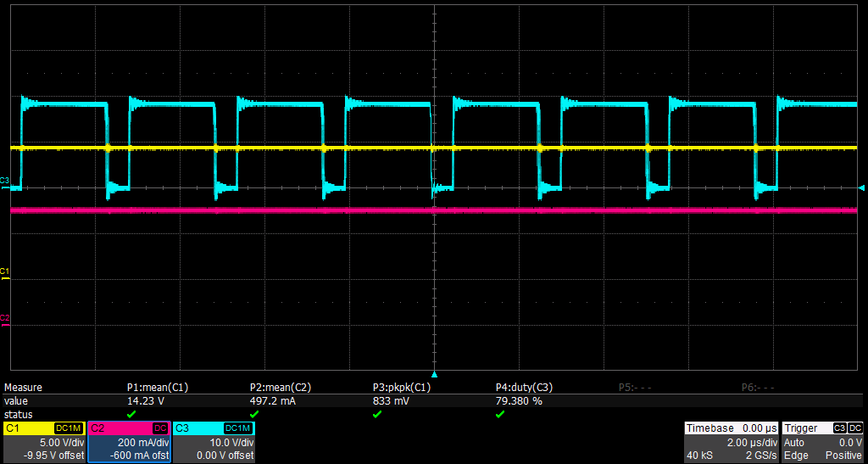The height and width of the screenshot is (464, 868).
Task: Click the Measure table header label
Action: click(23, 389)
